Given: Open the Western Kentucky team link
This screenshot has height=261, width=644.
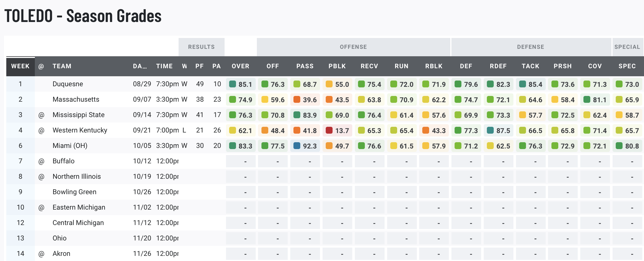Looking at the screenshot, I should tap(80, 130).
